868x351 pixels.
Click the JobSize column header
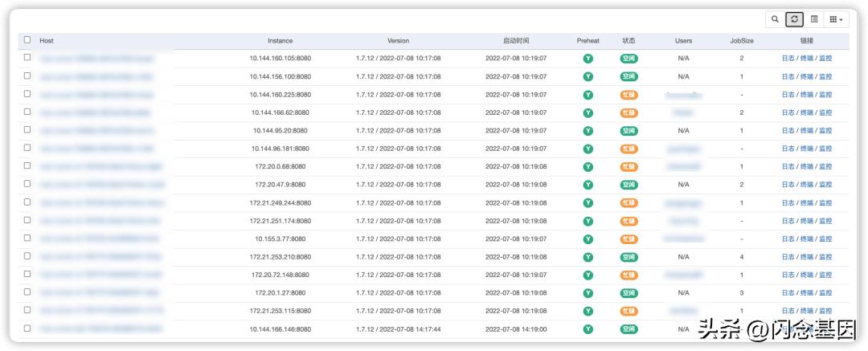coord(741,40)
